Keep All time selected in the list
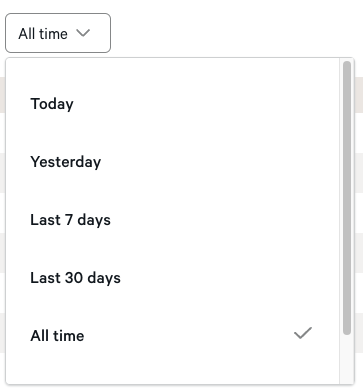This screenshot has width=363, height=392. coord(173,336)
